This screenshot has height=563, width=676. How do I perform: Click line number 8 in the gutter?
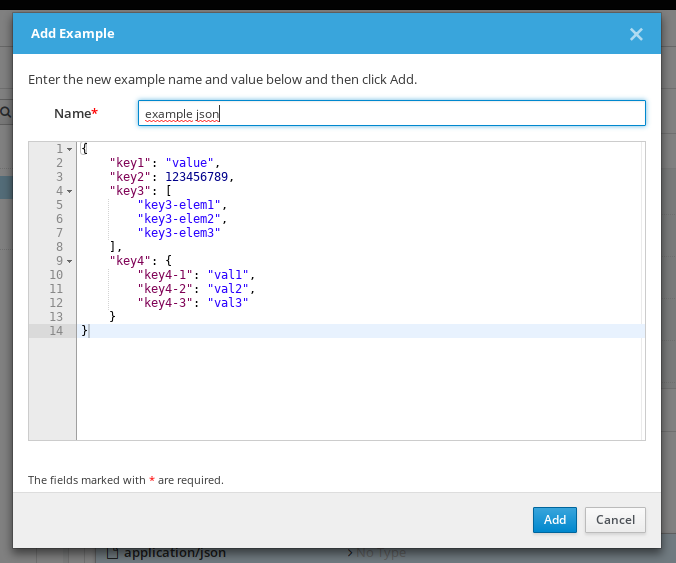tap(59, 247)
